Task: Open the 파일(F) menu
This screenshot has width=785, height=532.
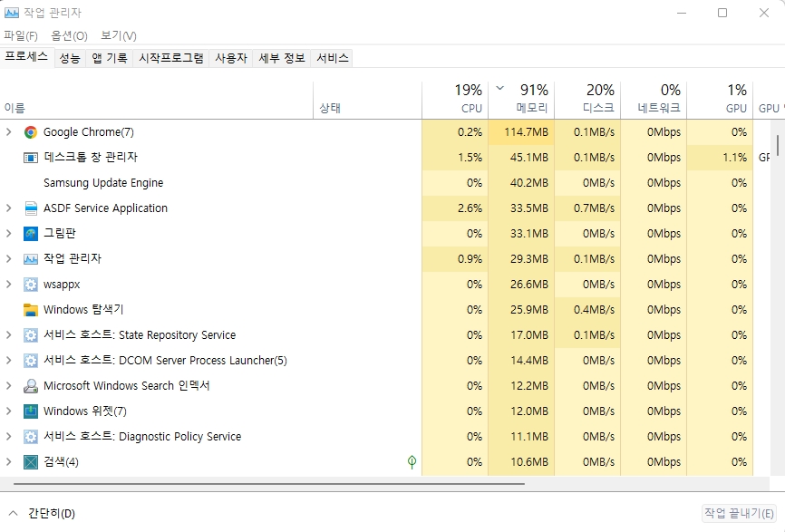Action: pyautogui.click(x=21, y=35)
